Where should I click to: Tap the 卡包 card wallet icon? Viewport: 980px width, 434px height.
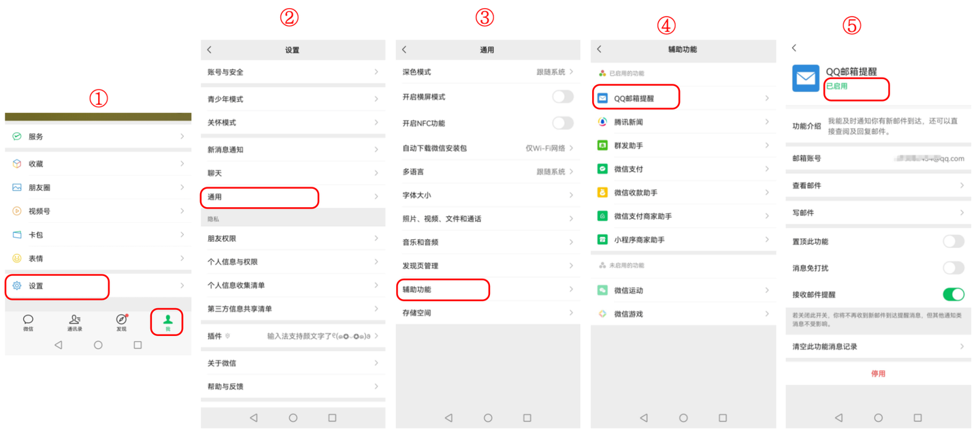click(x=17, y=234)
